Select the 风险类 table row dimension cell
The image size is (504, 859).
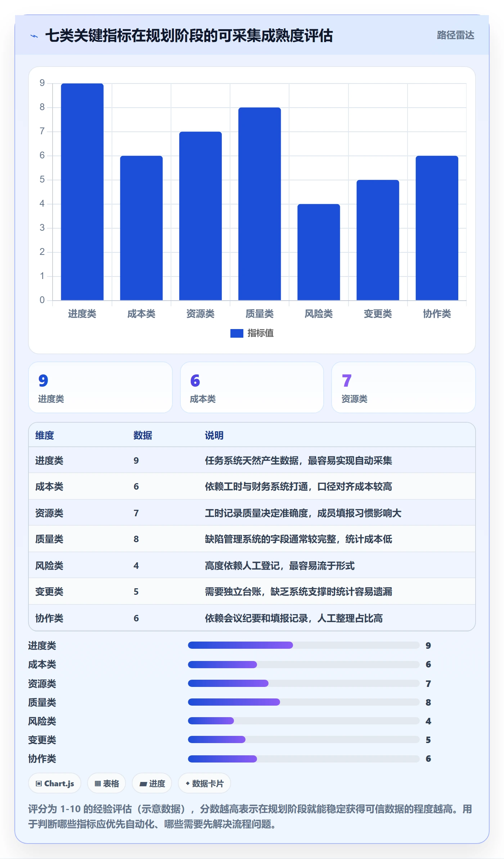coord(49,566)
